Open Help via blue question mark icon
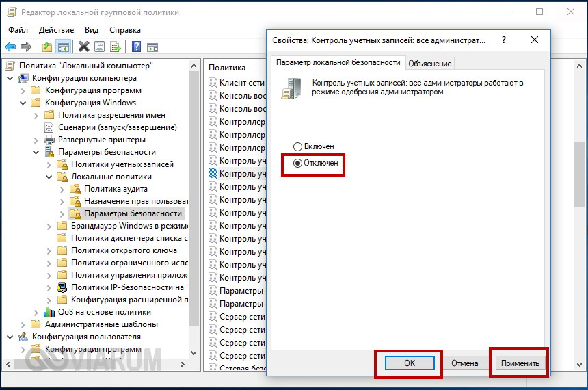The width and height of the screenshot is (588, 390). coord(136,47)
